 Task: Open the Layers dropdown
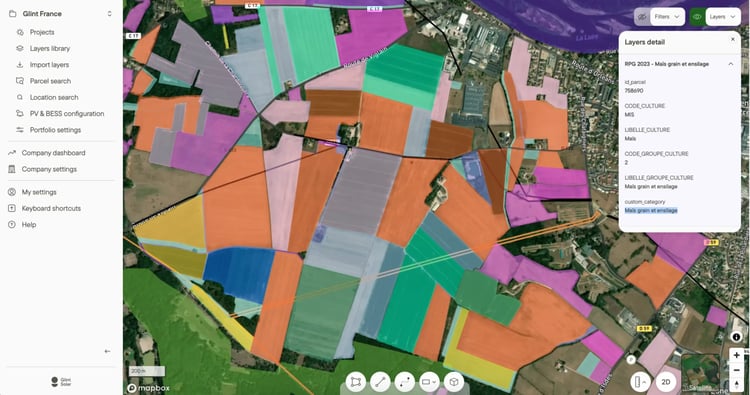(723, 17)
